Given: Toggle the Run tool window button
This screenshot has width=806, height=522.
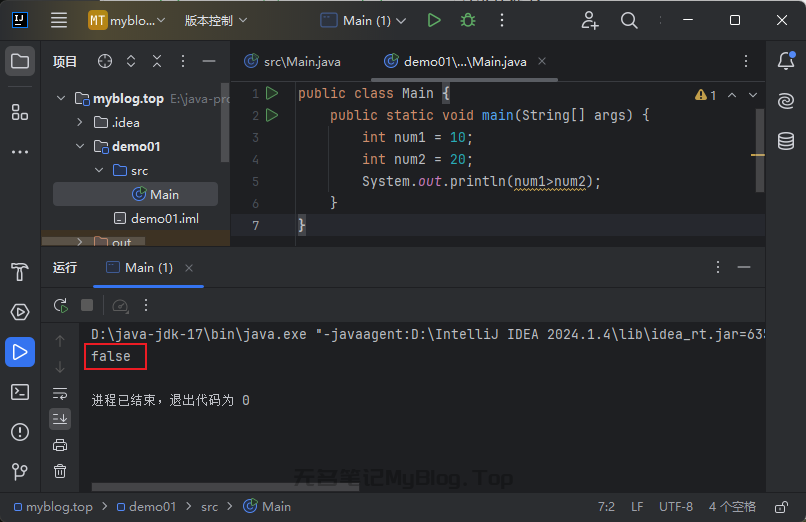Looking at the screenshot, I should [x=20, y=352].
